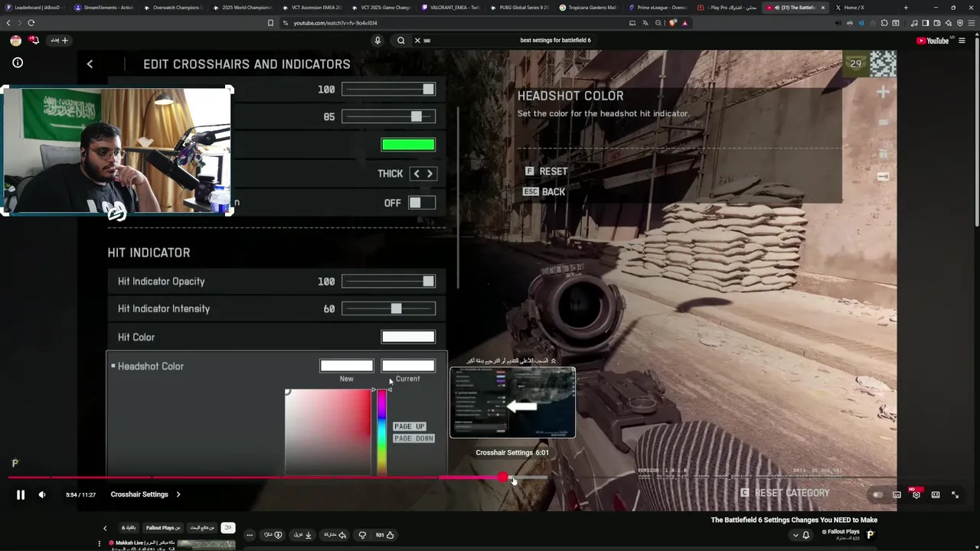
Task: Click the Hit Color white swatch
Action: [408, 337]
